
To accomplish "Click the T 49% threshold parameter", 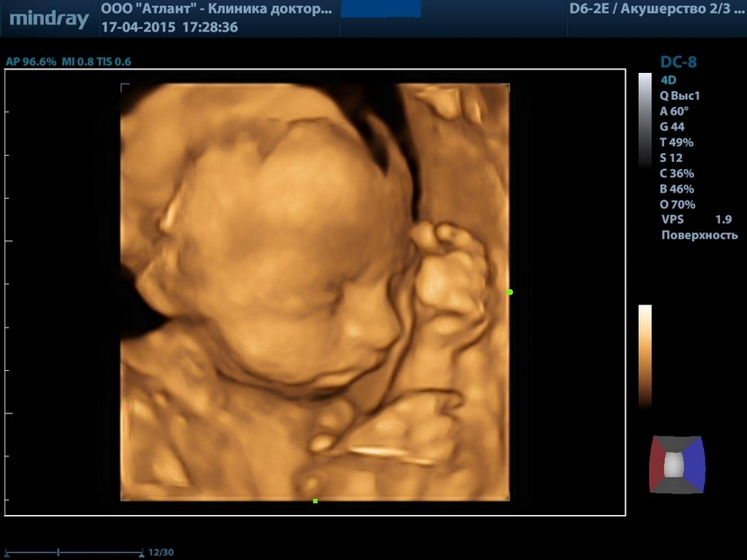I will (677, 142).
